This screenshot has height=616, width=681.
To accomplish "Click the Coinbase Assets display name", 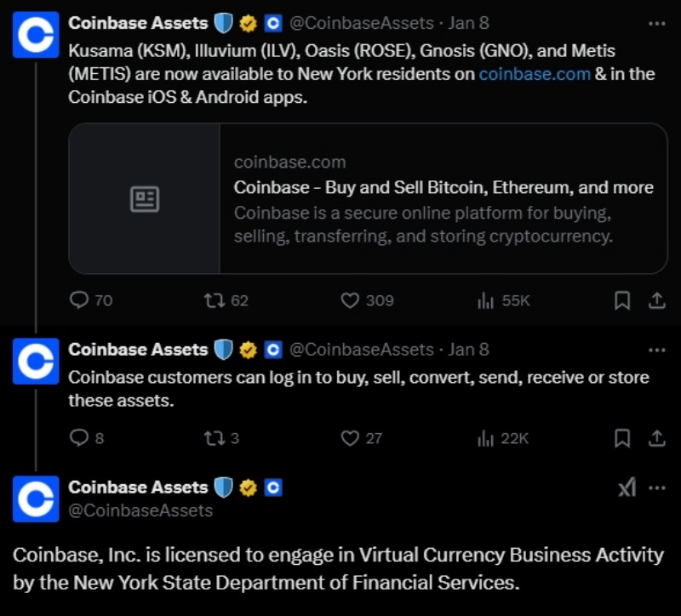I will click(x=137, y=23).
